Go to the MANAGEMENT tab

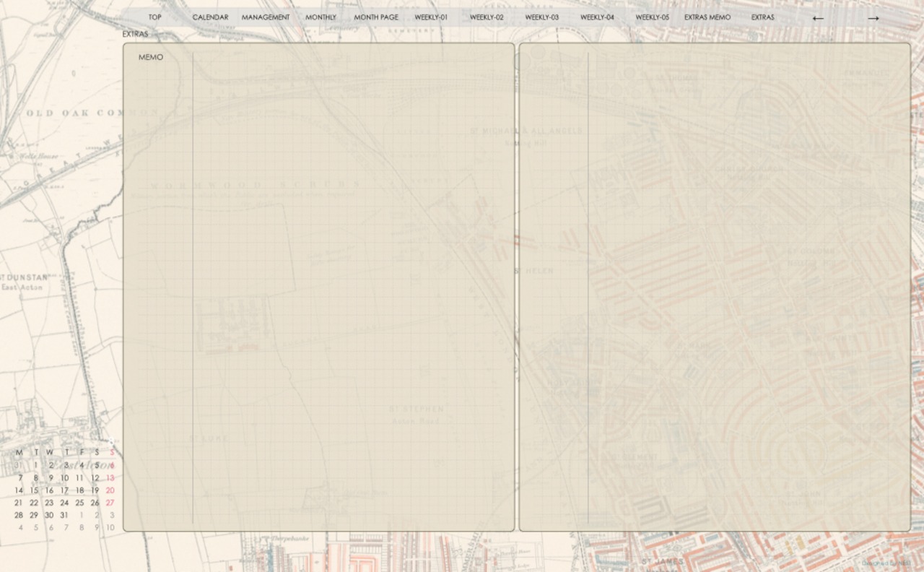(266, 17)
